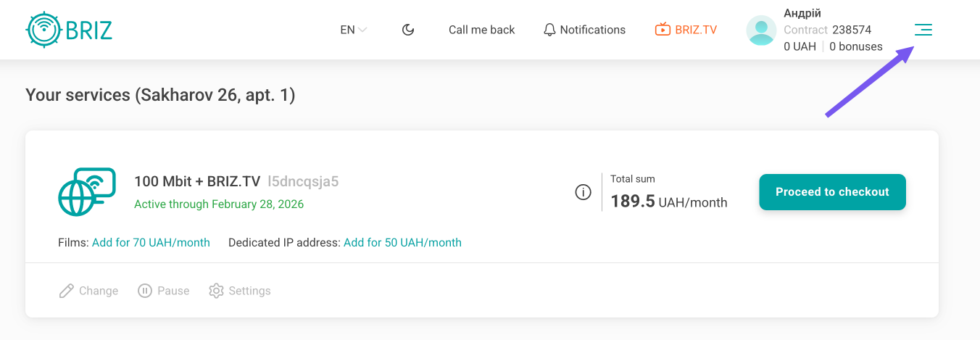
Task: Add dedicated IP for 50 UAH/month
Action: click(x=402, y=243)
